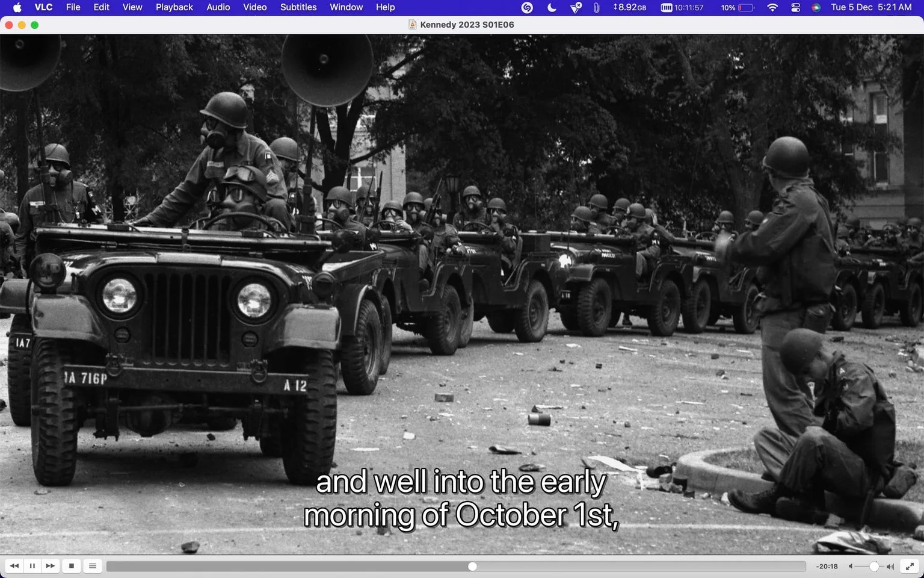
Task: Expand the VLC application menu
Action: [x=43, y=7]
